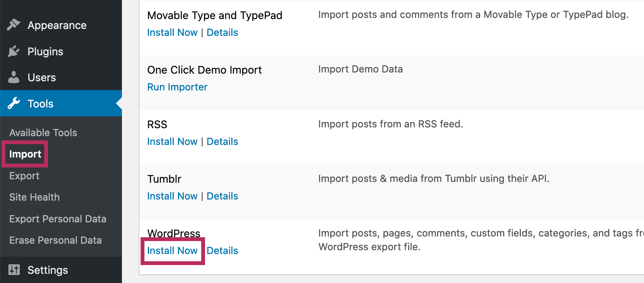Go to the Users section
The image size is (644, 283).
click(x=42, y=77)
